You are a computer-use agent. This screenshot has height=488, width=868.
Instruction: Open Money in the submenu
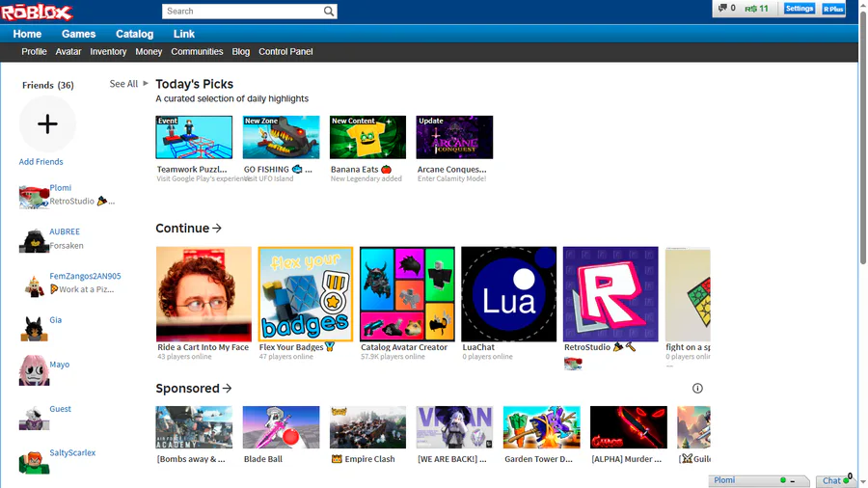149,51
